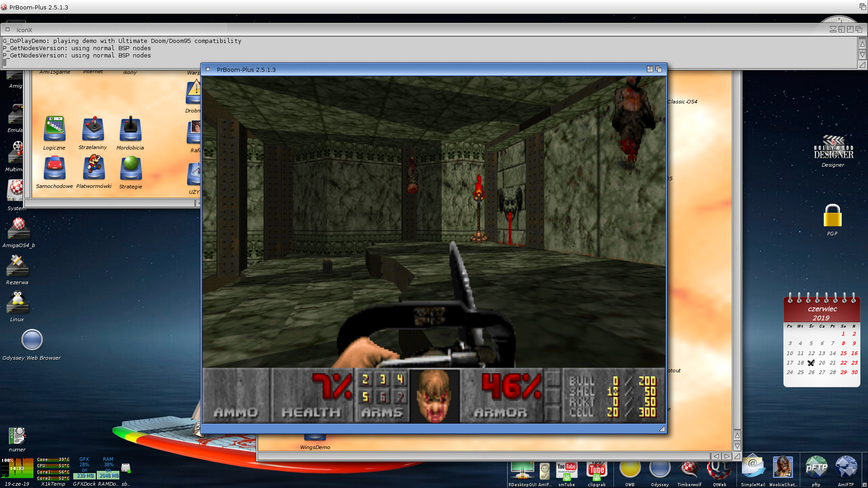Open the Strzelaniny joystick drawer icon
The height and width of the screenshot is (488, 868).
(93, 129)
